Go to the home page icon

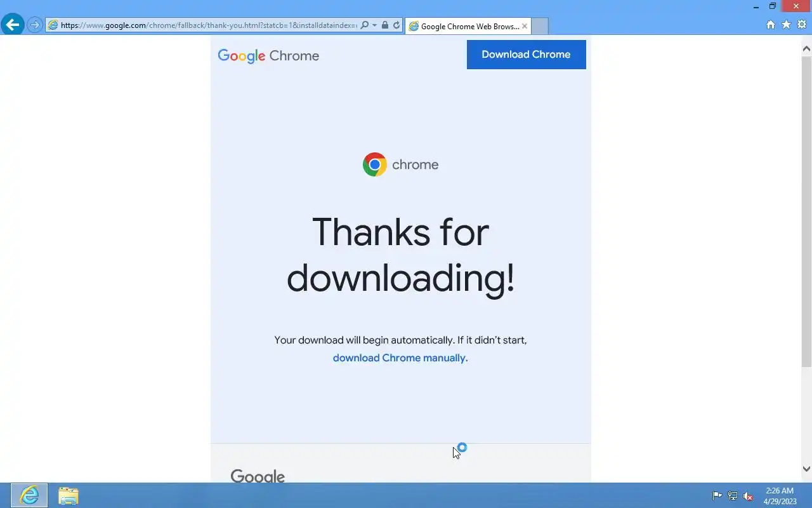771,25
